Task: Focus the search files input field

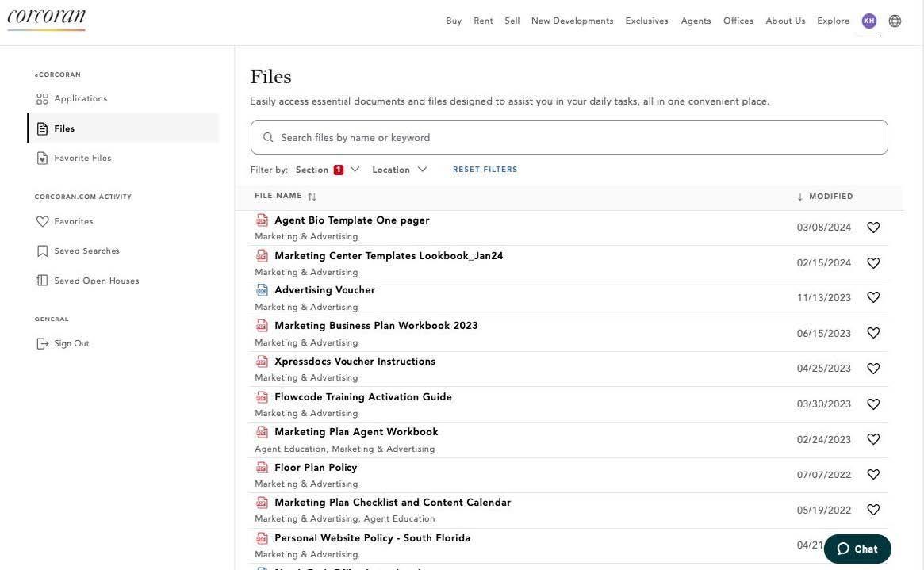Action: click(569, 137)
